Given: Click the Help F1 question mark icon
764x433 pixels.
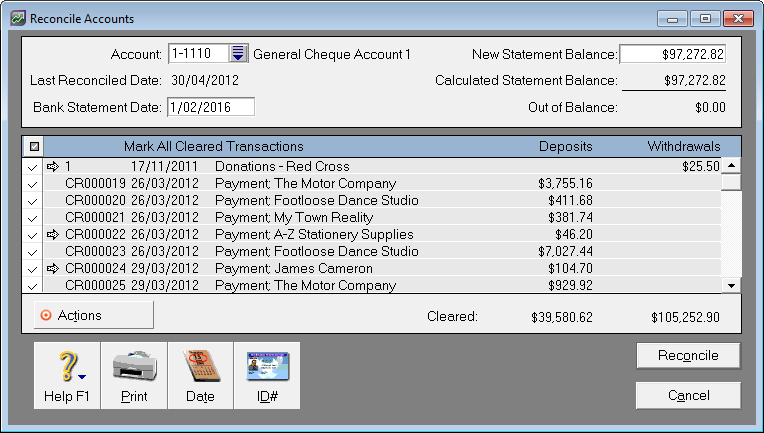Looking at the screenshot, I should (68, 368).
